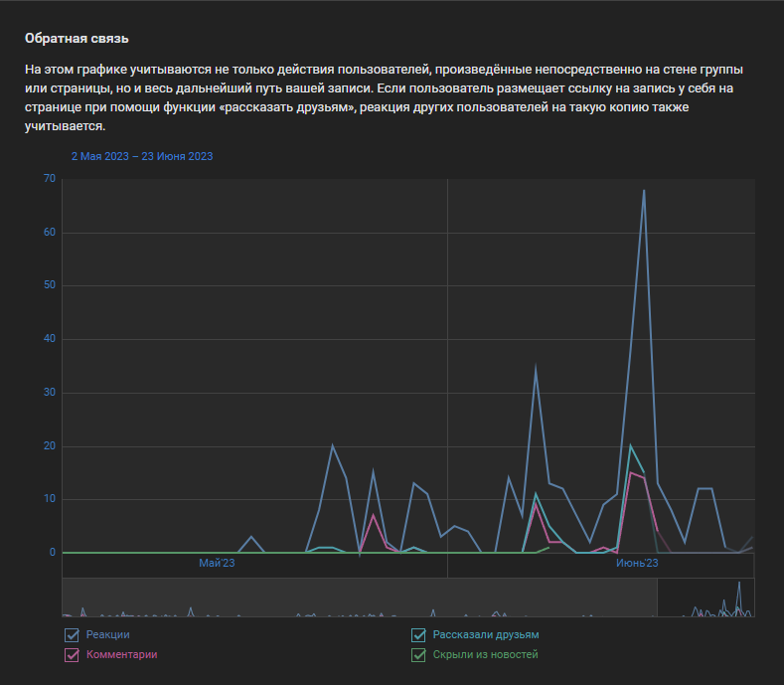This screenshot has height=685, width=784.
Task: Click the Скрыли из новостей legend label
Action: (x=485, y=654)
